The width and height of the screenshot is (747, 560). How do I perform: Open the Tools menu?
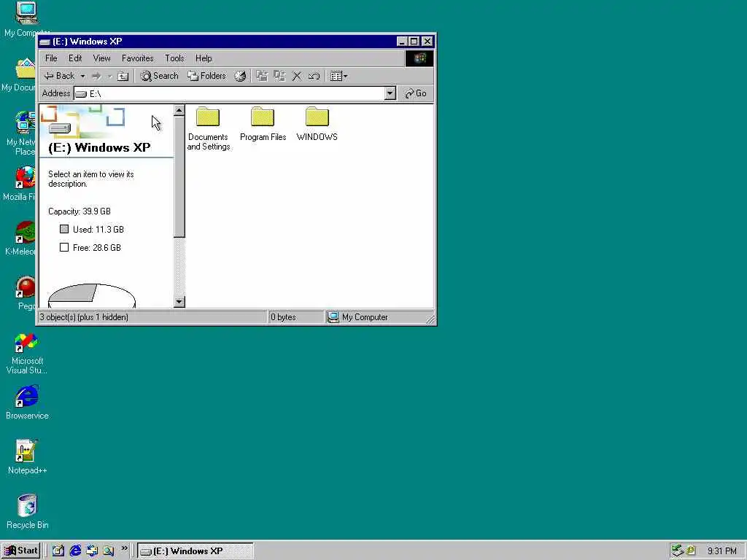tap(174, 58)
